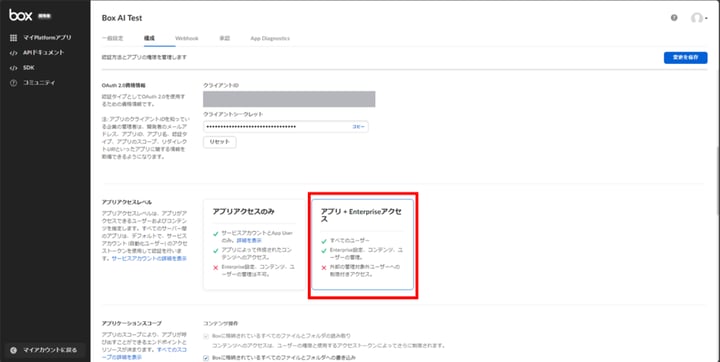The height and width of the screenshot is (362, 720).
Task: Click the Box AI Test app title
Action: (x=122, y=18)
